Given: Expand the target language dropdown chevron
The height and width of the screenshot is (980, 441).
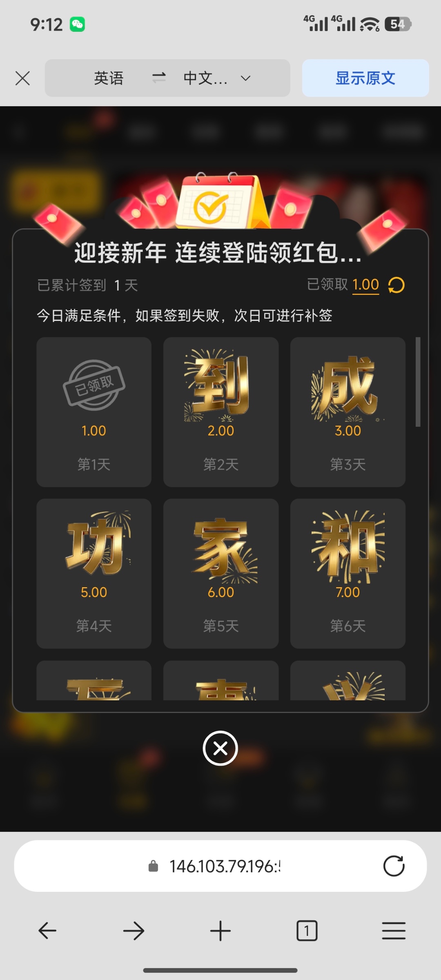Looking at the screenshot, I should point(245,78).
